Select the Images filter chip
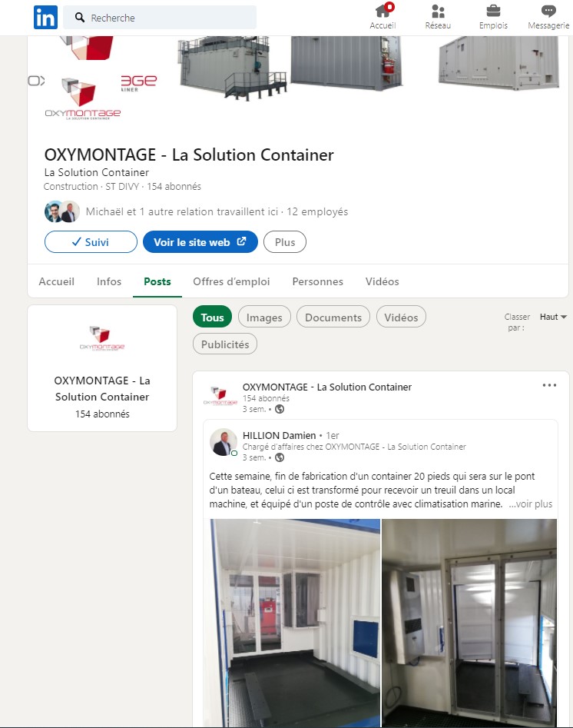 264,317
